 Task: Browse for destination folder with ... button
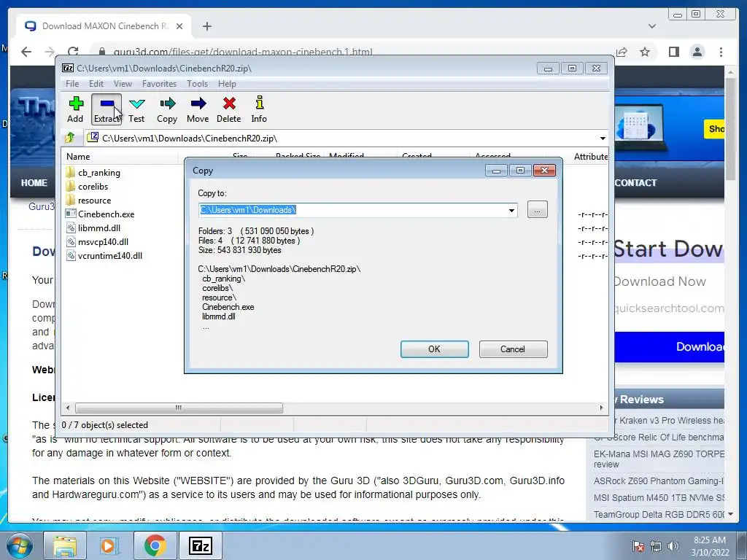538,209
